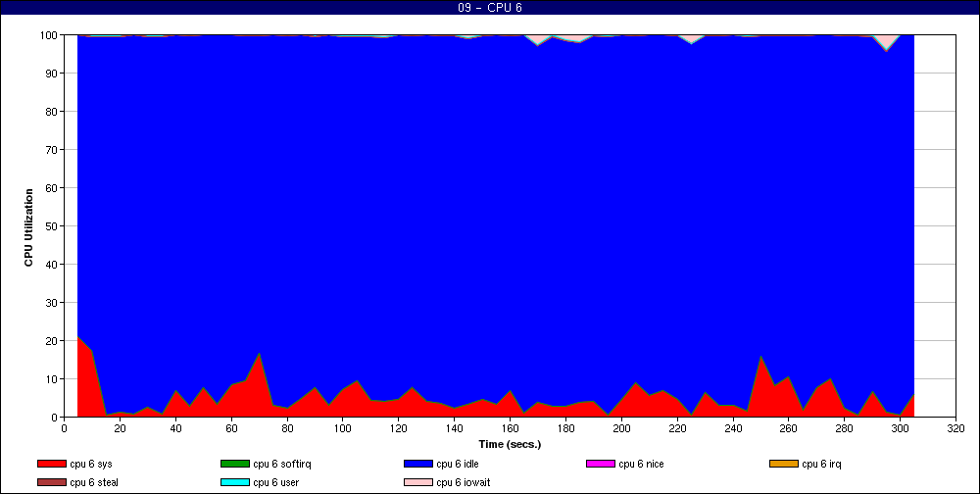Click the brown cpu 6 steal legend swatch

click(51, 483)
